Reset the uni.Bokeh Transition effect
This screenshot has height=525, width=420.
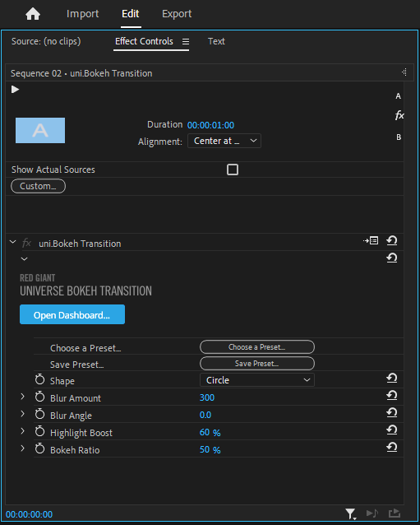pos(391,240)
